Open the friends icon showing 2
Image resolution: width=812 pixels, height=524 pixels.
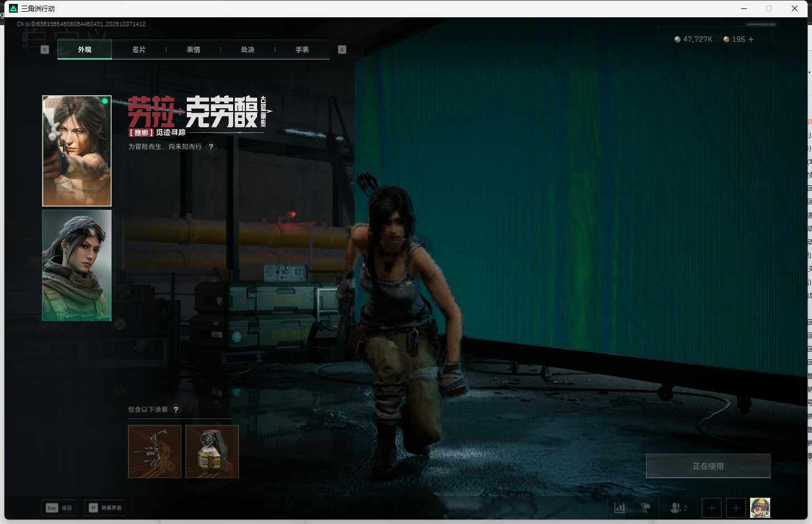tap(679, 508)
